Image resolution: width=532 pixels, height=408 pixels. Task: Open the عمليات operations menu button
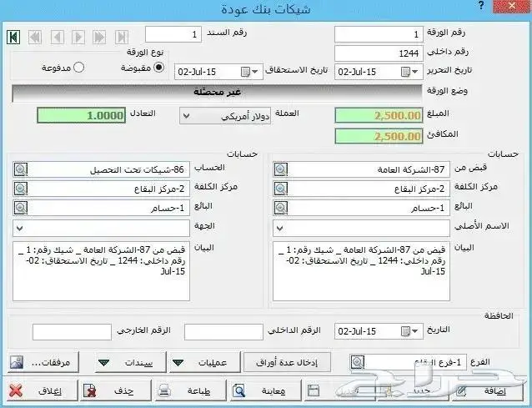coord(205,362)
